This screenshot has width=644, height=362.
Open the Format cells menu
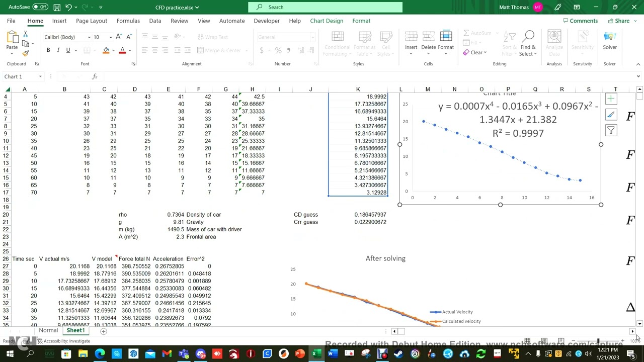[x=446, y=43]
